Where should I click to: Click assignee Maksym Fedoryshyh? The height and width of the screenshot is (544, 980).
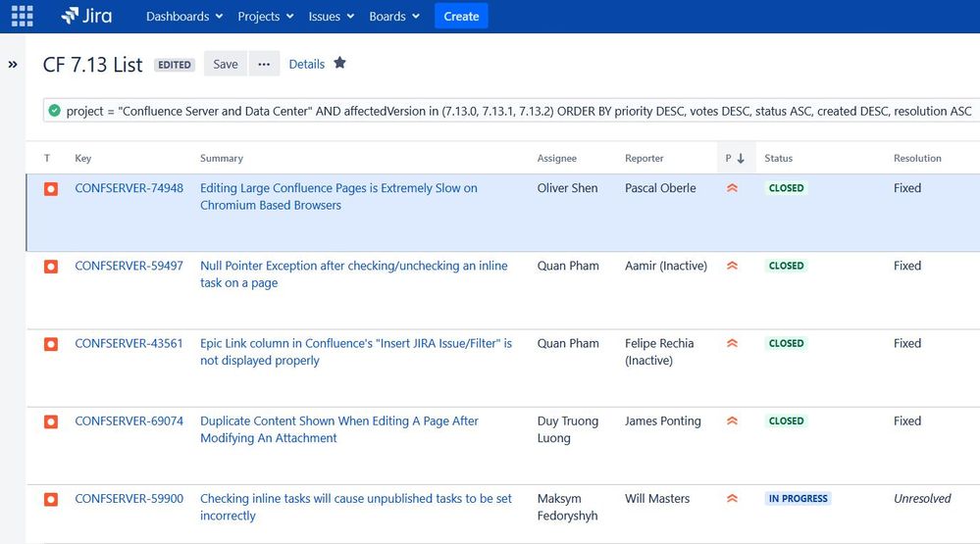[567, 507]
